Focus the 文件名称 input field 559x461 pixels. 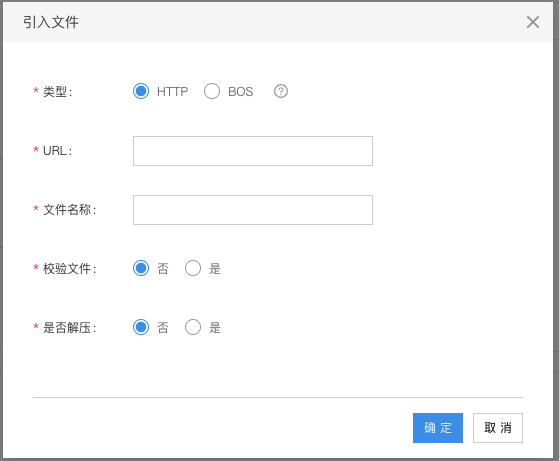click(253, 210)
